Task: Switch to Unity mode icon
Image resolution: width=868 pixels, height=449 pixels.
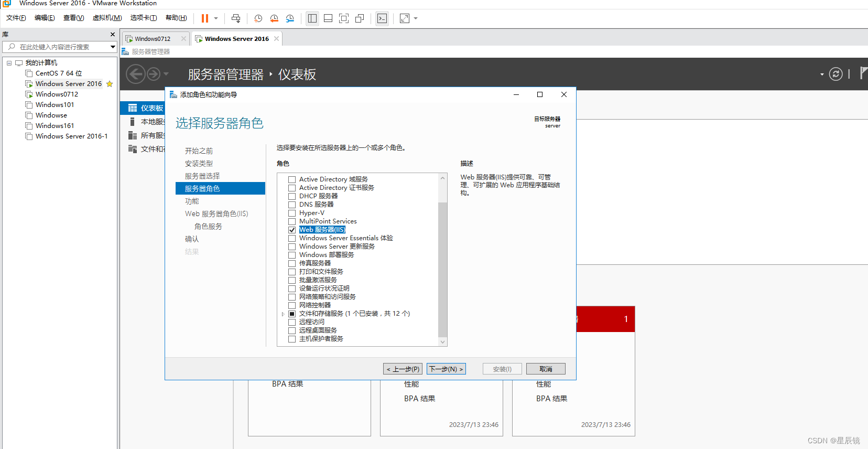Action: point(360,18)
